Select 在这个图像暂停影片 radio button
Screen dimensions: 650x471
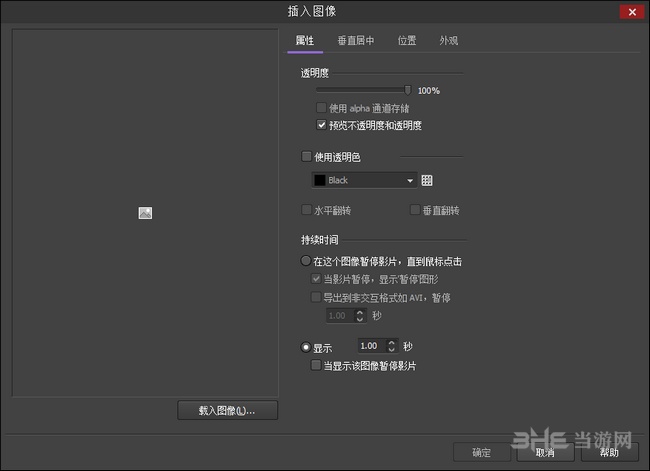(x=306, y=261)
